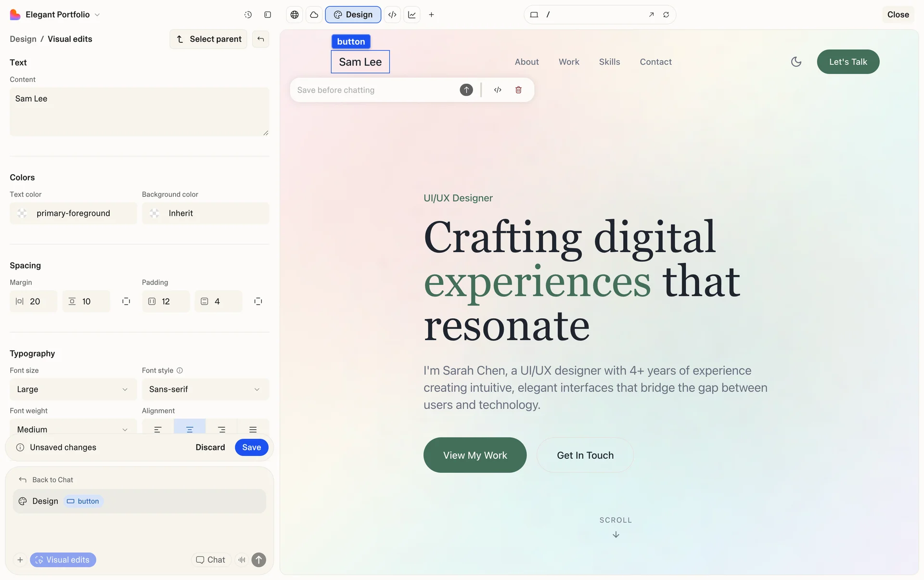Click the Select parent button
924x580 pixels.
coord(208,39)
